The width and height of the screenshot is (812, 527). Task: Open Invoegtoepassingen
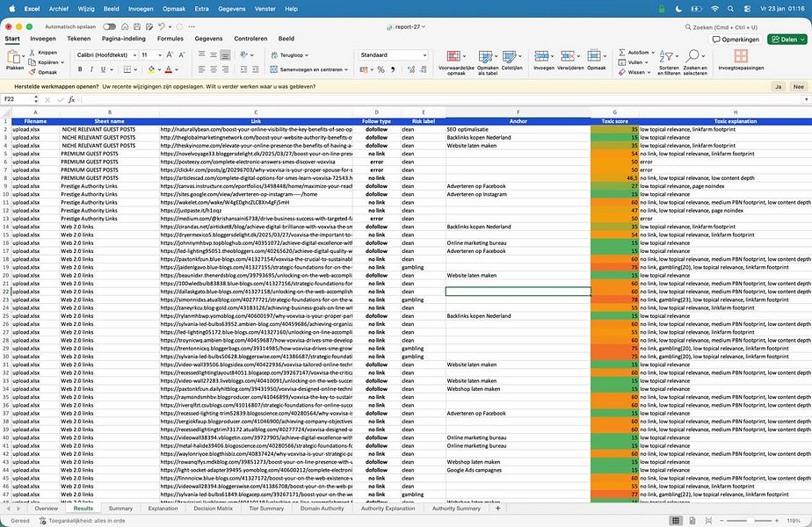coord(739,63)
